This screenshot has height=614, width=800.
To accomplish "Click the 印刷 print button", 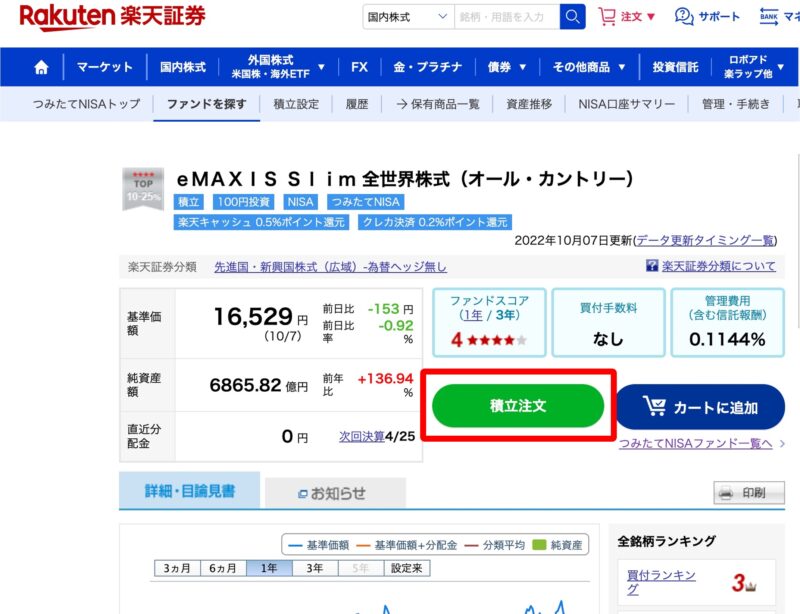I will click(x=748, y=493).
